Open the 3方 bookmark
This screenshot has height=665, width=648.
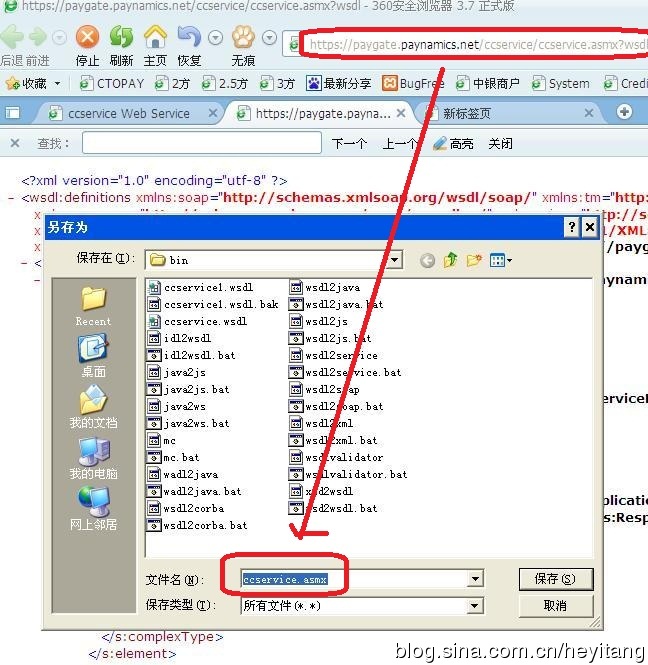pos(277,84)
